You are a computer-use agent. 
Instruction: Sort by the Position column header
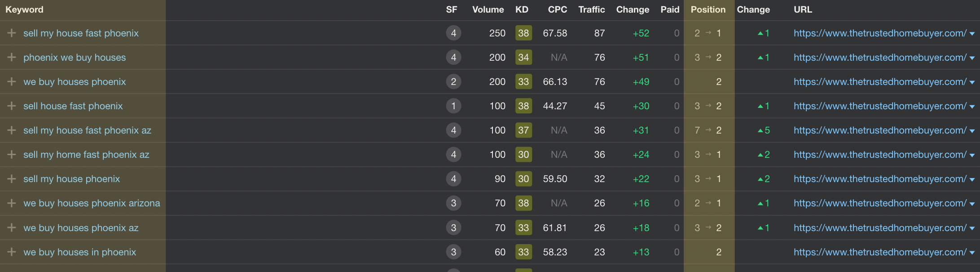point(708,9)
